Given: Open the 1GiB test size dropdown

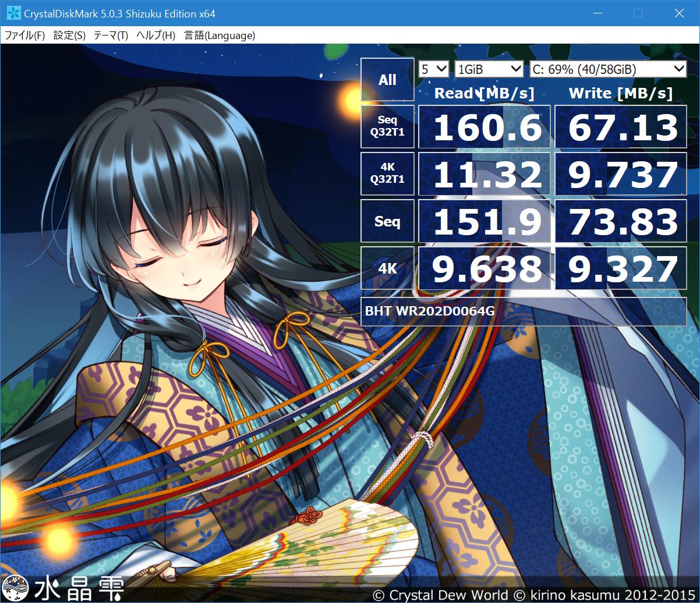Looking at the screenshot, I should 489,69.
